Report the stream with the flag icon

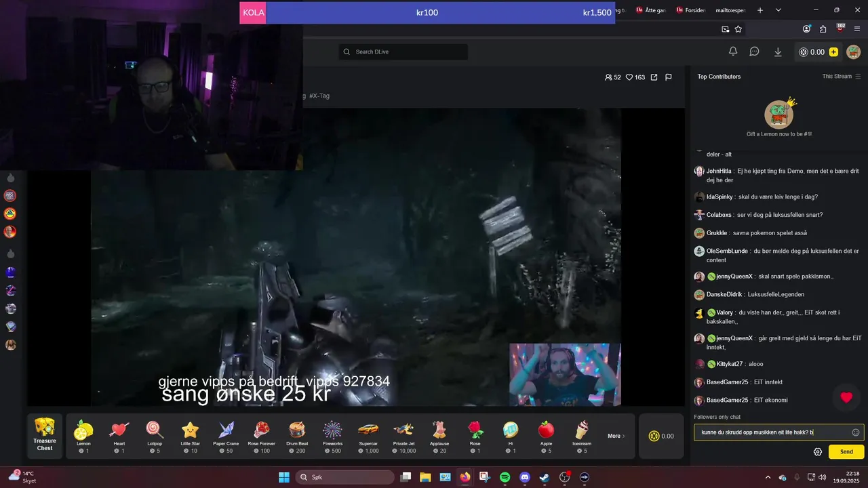tap(668, 77)
